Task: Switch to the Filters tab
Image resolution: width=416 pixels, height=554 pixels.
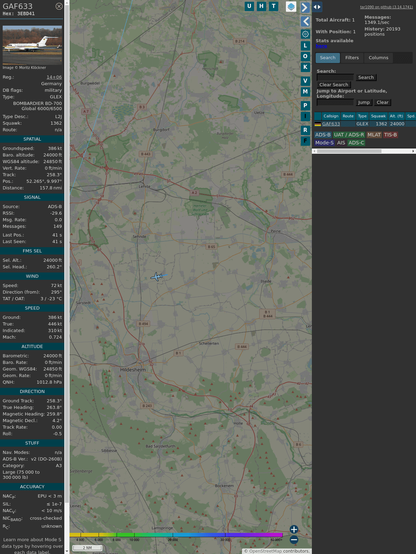Action: click(352, 58)
